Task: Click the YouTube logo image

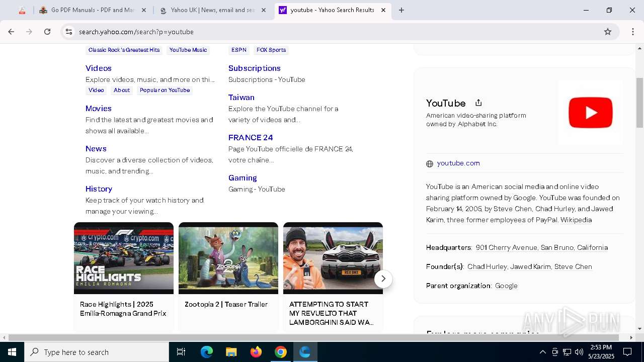Action: click(591, 113)
